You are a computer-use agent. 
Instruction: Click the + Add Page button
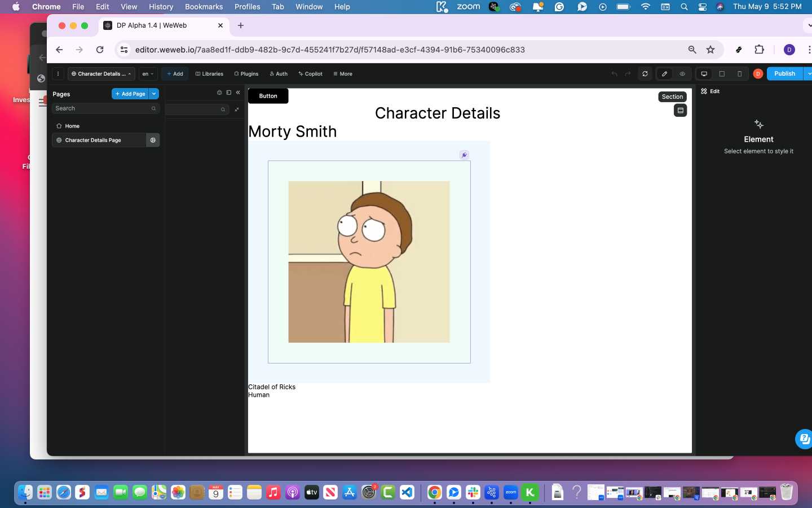click(x=130, y=94)
